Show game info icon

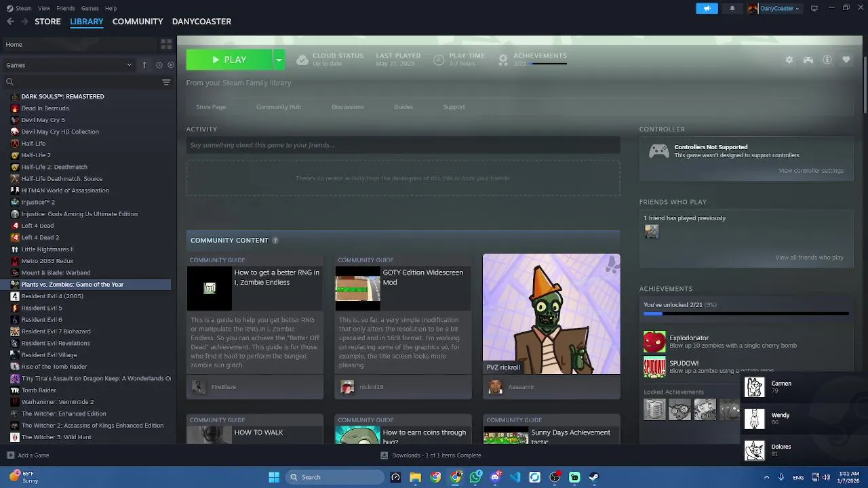(827, 60)
